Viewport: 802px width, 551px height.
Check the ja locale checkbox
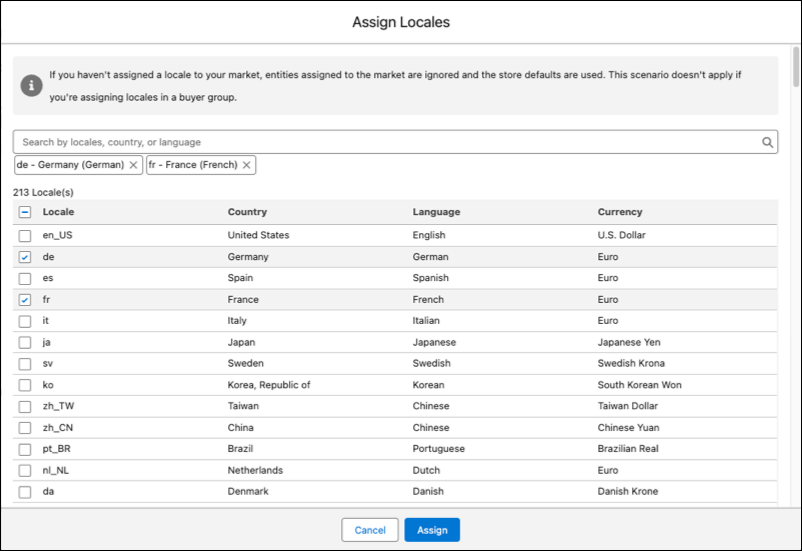point(25,342)
